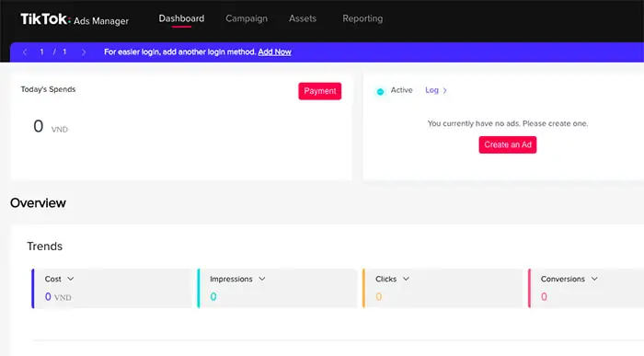Select the Active status label
The height and width of the screenshot is (356, 644).
[401, 90]
